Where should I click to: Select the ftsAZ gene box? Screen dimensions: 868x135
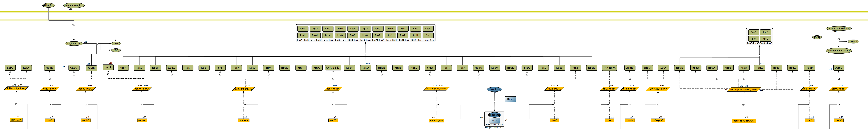point(554,120)
